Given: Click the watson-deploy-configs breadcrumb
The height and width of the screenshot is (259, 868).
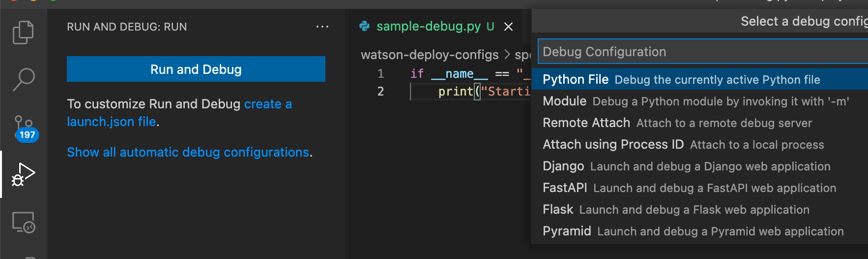Looking at the screenshot, I should point(430,55).
